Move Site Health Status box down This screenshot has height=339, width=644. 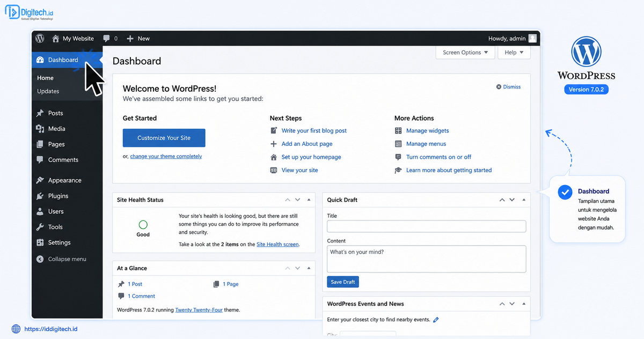coord(297,200)
